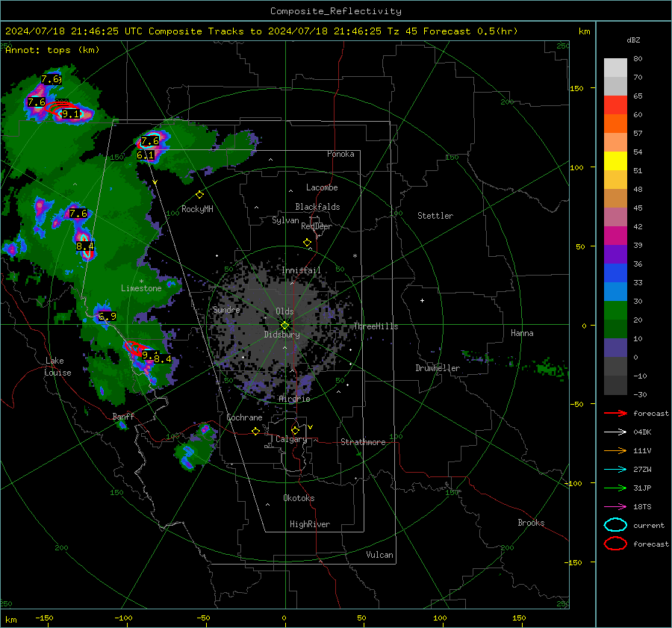Select the white 04DK track arrow
672x628 pixels.
(615, 432)
